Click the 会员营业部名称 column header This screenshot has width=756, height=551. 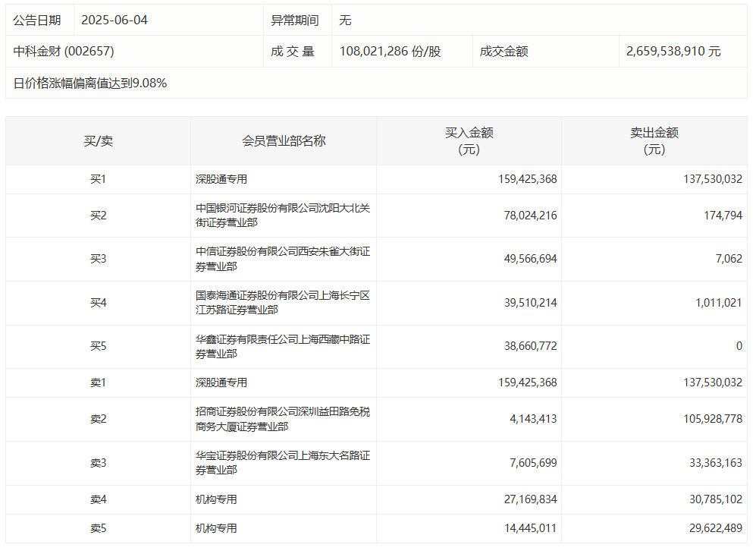(x=284, y=141)
